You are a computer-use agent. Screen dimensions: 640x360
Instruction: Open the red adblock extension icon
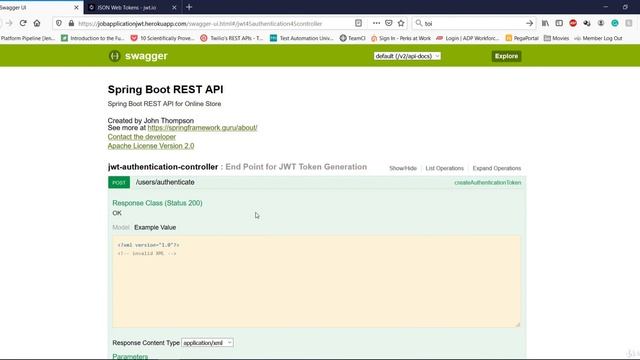pyautogui.click(x=573, y=23)
